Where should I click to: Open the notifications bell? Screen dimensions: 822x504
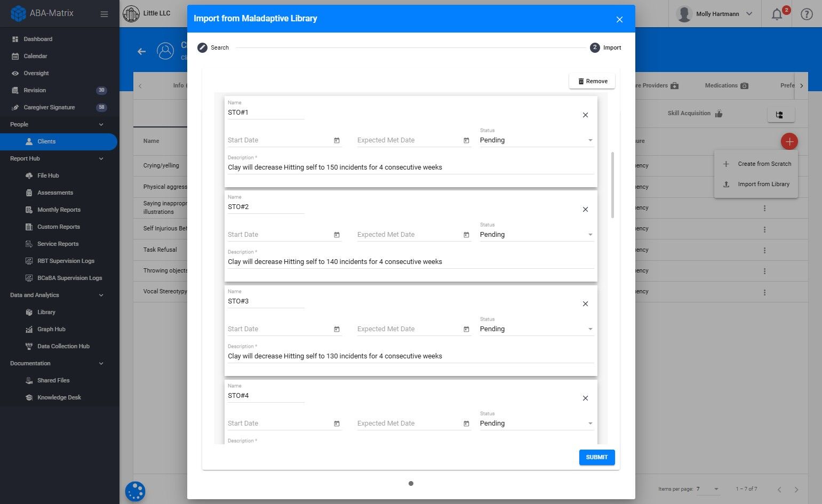[777, 14]
